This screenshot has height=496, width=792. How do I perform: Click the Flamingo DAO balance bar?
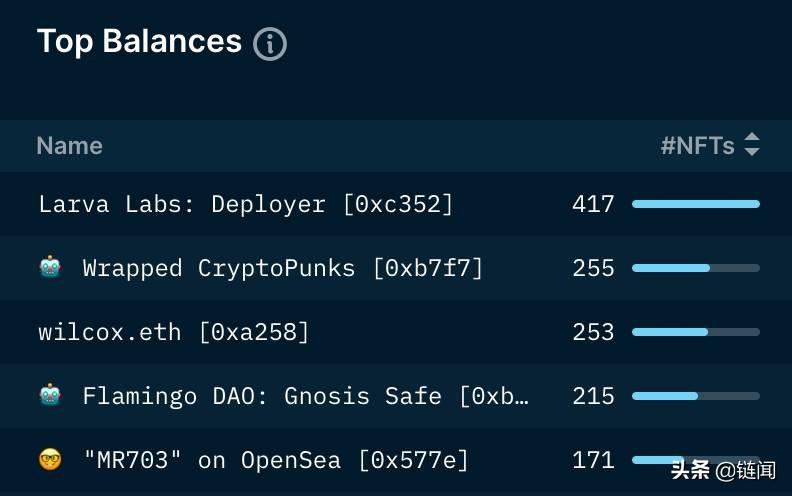pos(695,396)
